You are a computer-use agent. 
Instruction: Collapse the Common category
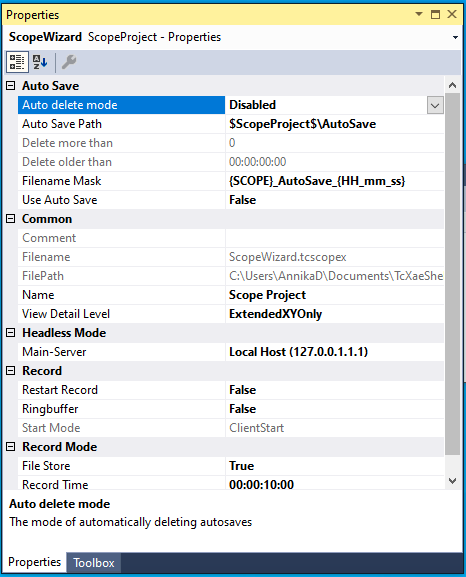coord(11,219)
